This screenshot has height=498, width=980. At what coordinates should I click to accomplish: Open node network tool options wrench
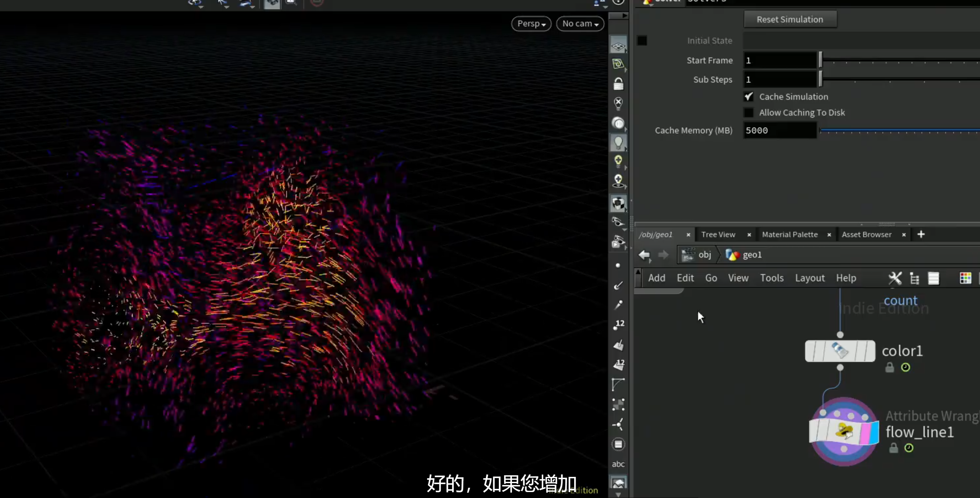pyautogui.click(x=895, y=278)
